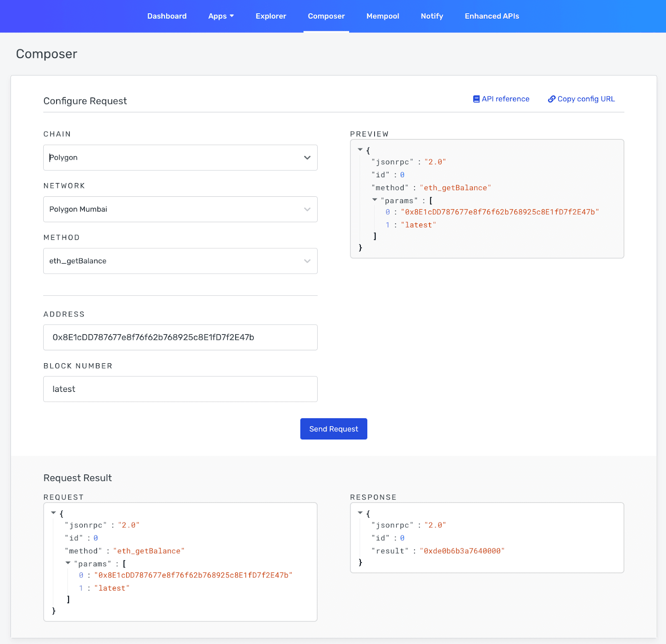This screenshot has height=644, width=666.
Task: Collapse the root JSON object in Preview
Action: tap(360, 150)
